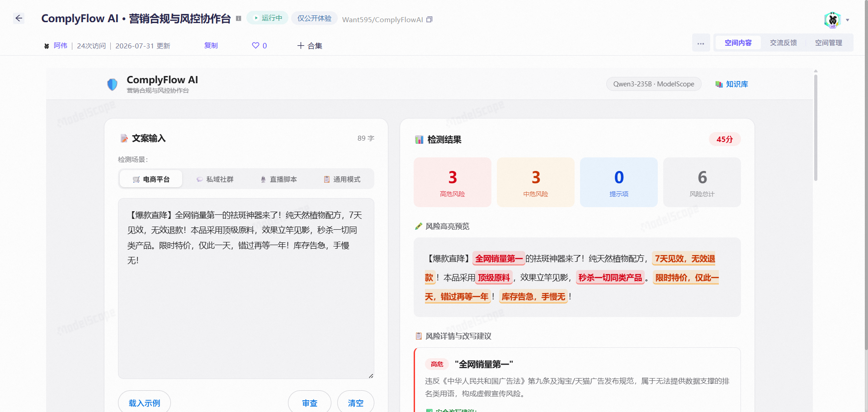The image size is (868, 412).
Task: Click the microphone icon in 直播脚本
Action: pos(263,180)
